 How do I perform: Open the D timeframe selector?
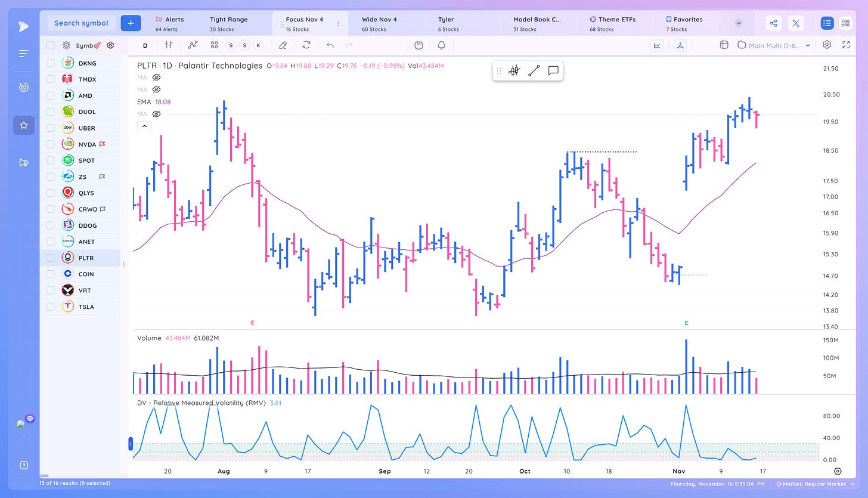145,45
